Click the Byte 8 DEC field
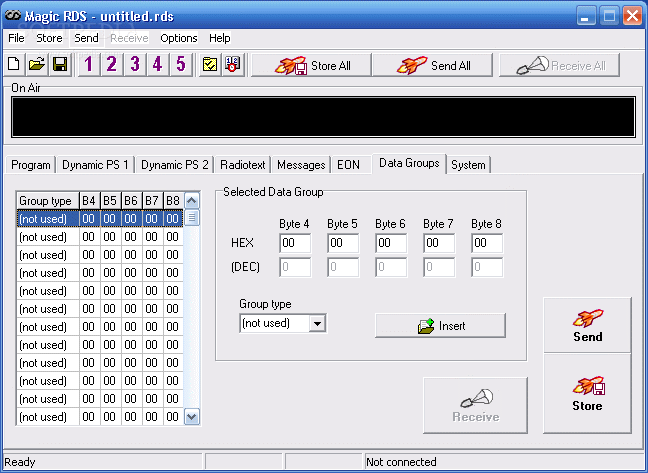This screenshot has height=473, width=648. (487, 267)
